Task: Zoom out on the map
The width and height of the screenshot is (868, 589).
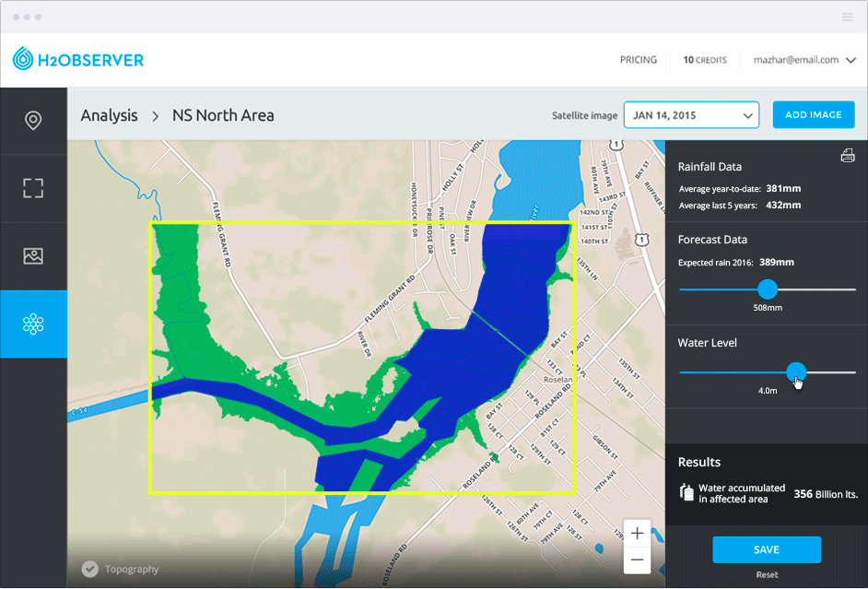Action: [x=637, y=560]
